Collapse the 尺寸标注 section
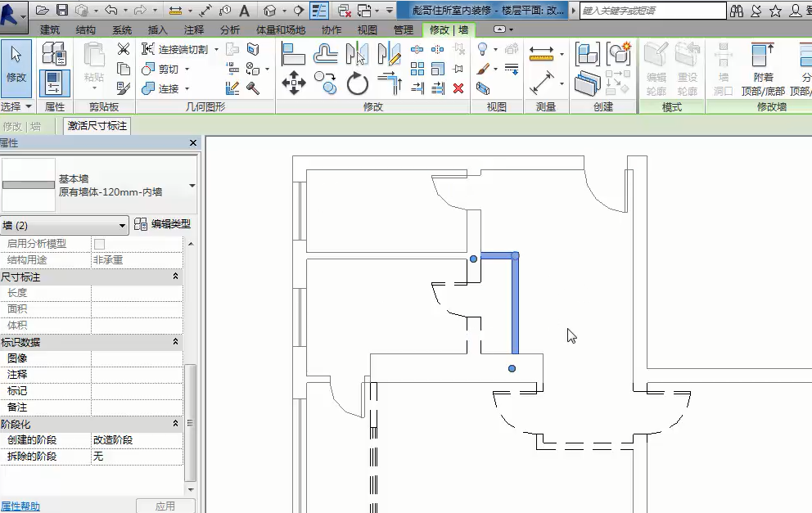 click(176, 277)
